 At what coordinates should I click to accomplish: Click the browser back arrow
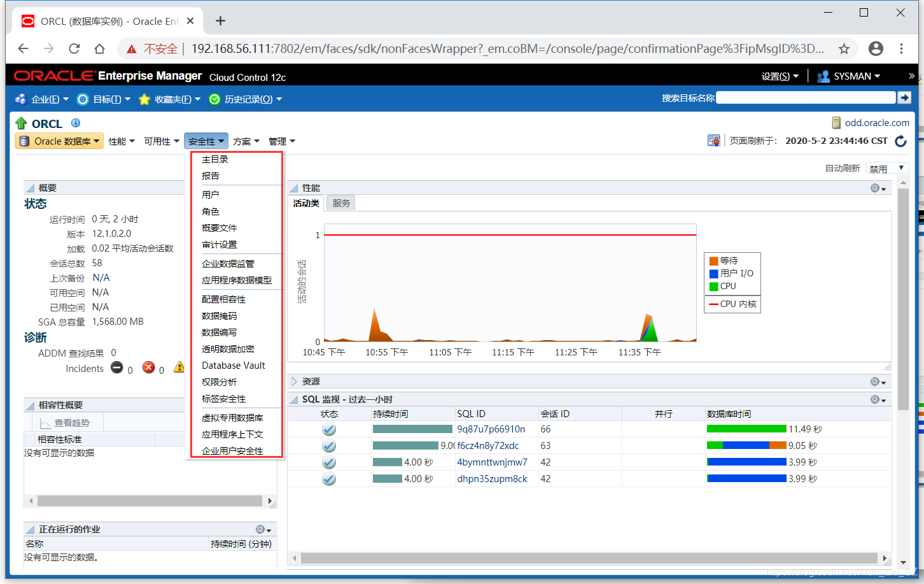point(24,48)
